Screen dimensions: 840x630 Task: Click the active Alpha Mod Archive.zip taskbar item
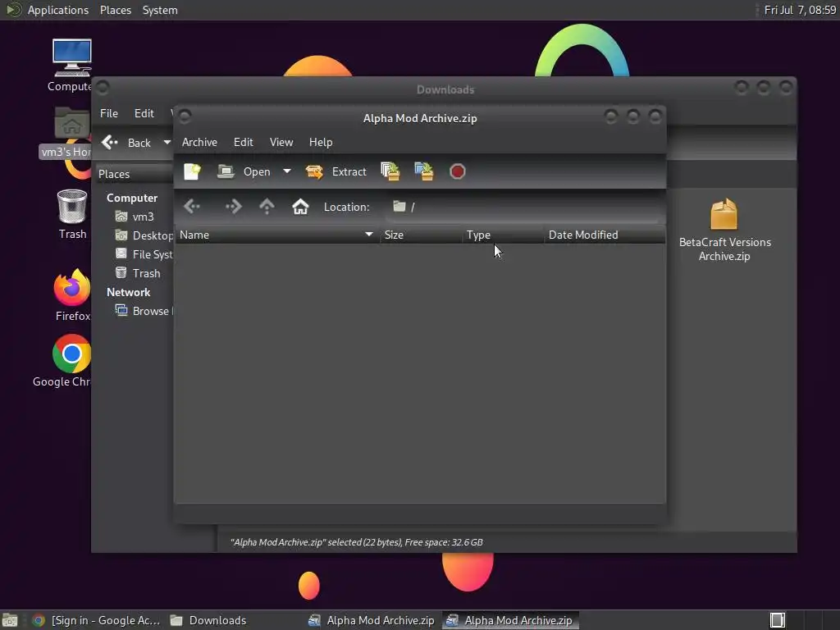(x=510, y=620)
